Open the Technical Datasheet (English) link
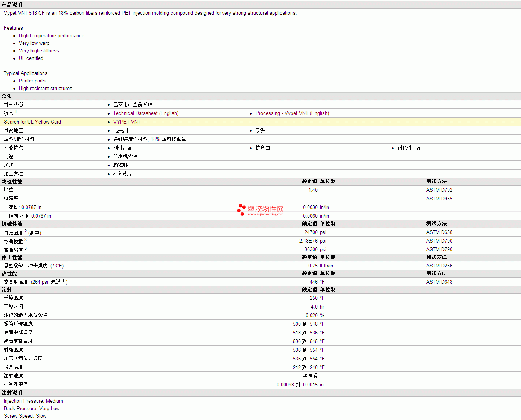The height and width of the screenshot is (420, 521). [146, 113]
